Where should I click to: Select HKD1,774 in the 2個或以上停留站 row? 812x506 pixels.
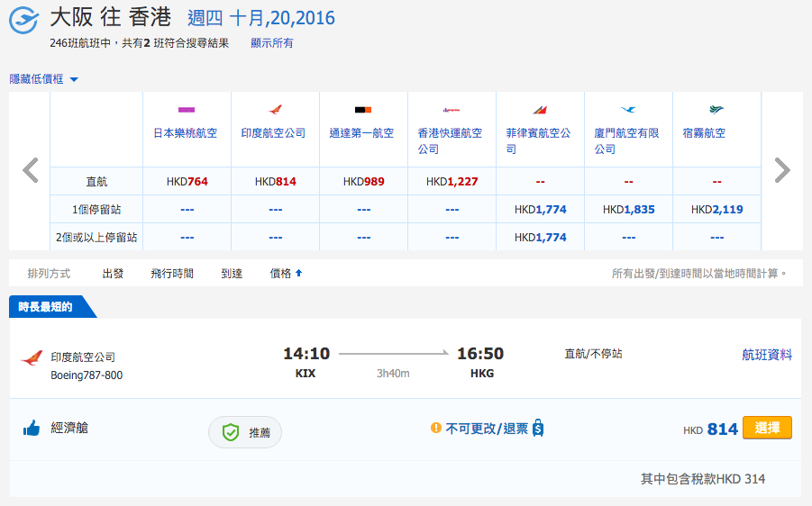point(540,238)
